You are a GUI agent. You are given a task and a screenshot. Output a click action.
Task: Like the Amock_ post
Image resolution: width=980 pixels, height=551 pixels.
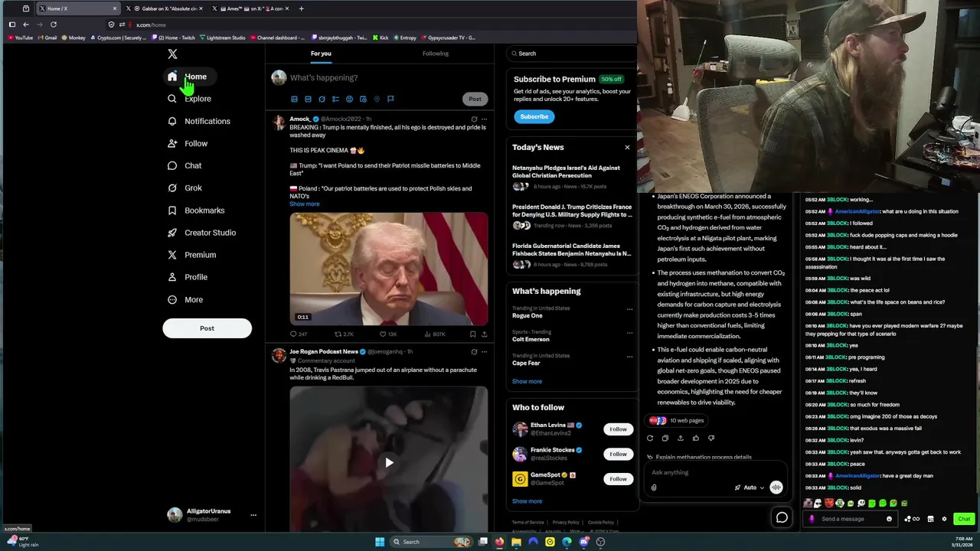click(x=388, y=334)
